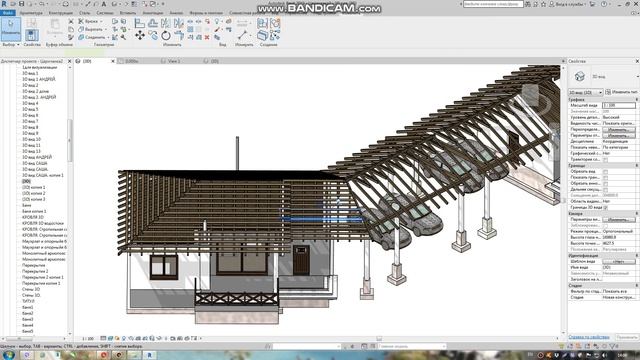Image resolution: width=640 pixels, height=360 pixels.
Task: Toggle the Траектория солнца checkbox
Action: pyautogui.click(x=605, y=160)
